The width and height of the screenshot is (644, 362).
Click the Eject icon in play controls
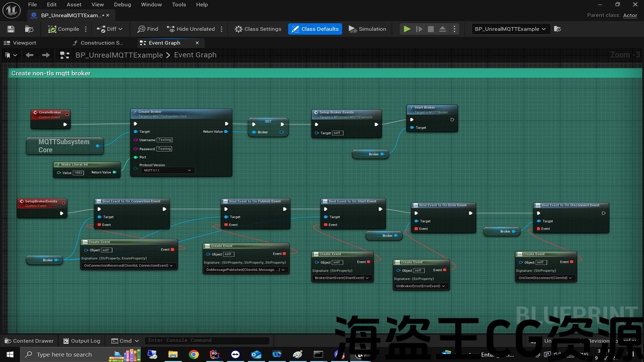(x=443, y=29)
